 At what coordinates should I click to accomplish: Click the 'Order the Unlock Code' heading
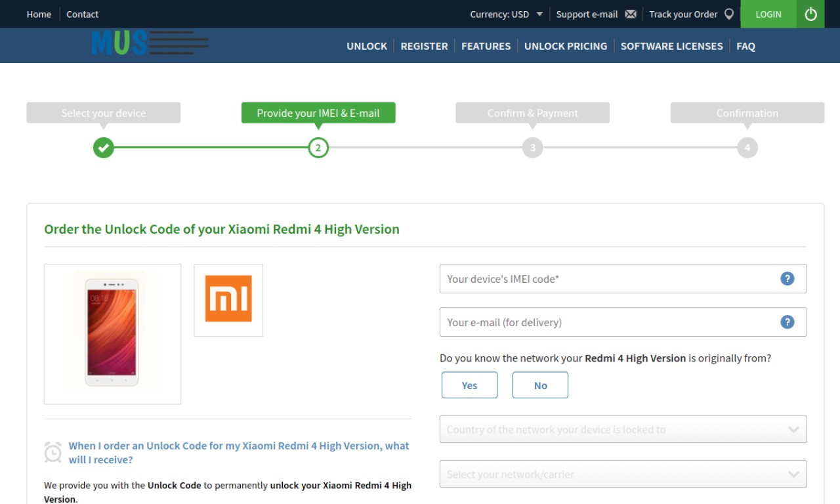tap(222, 229)
